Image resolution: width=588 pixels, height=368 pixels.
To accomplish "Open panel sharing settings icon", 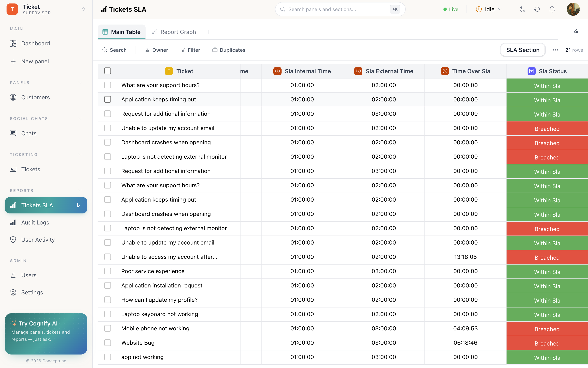I will [576, 31].
